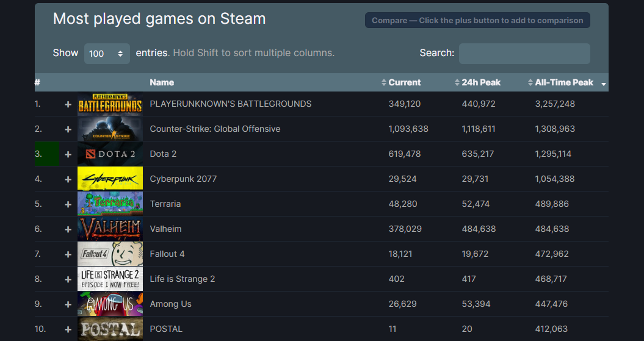
Task: Open the Fallout 4 name link
Action: click(x=167, y=254)
